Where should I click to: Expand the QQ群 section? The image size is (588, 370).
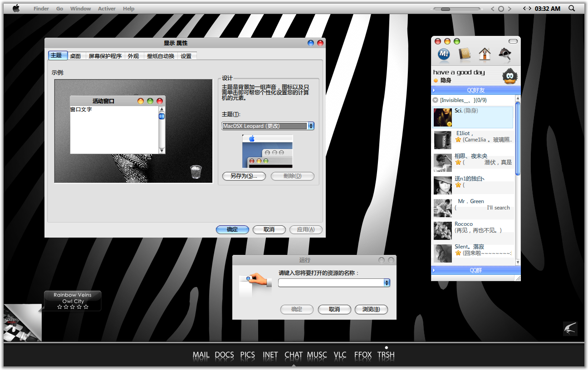click(475, 270)
